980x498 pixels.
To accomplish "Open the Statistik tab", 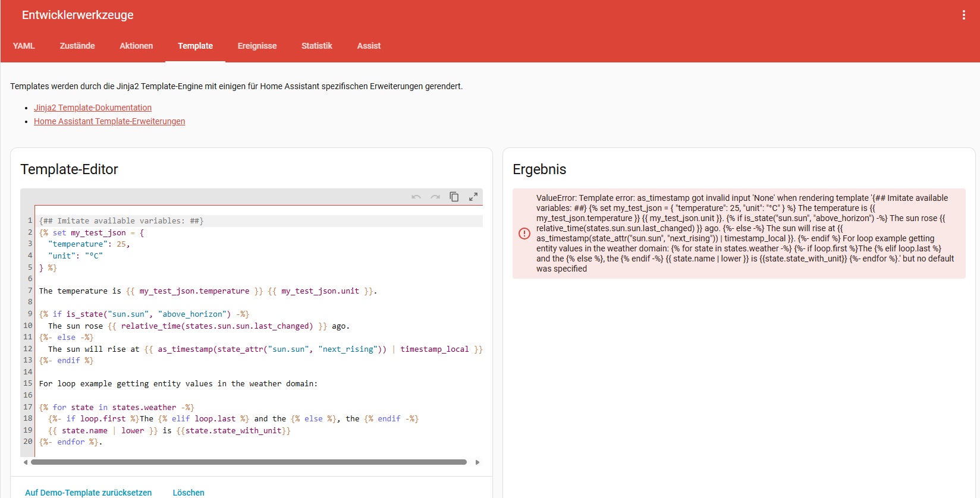I will [x=316, y=46].
